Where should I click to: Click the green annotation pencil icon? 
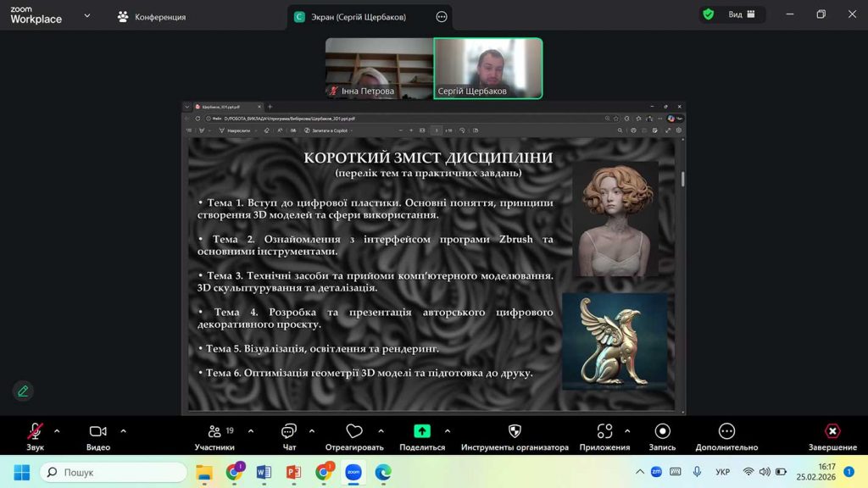point(23,391)
